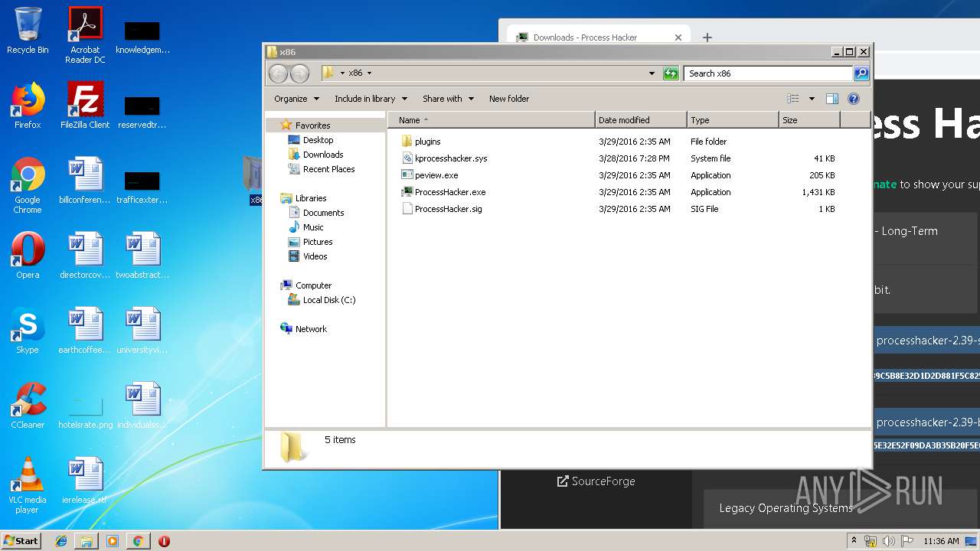Select the twoabstract Word document icon
The width and height of the screenshot is (980, 551).
(x=143, y=256)
